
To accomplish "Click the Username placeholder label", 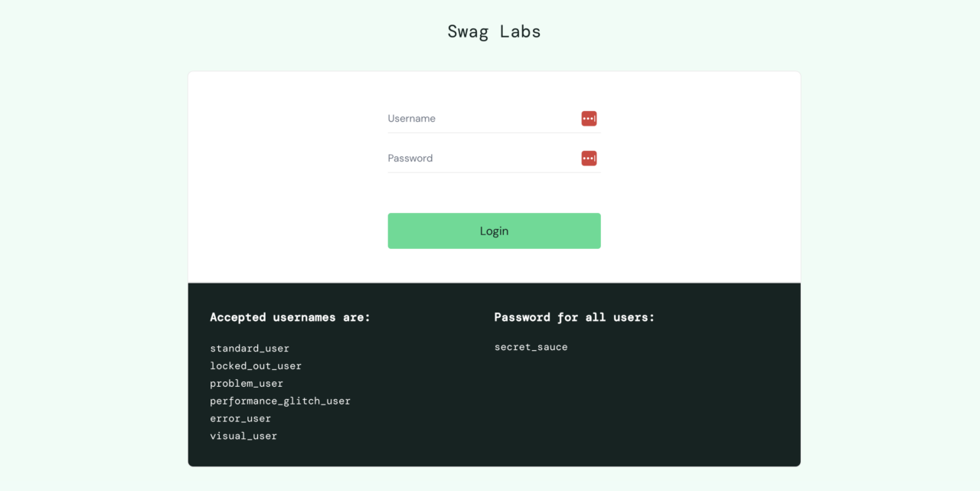I will point(411,118).
